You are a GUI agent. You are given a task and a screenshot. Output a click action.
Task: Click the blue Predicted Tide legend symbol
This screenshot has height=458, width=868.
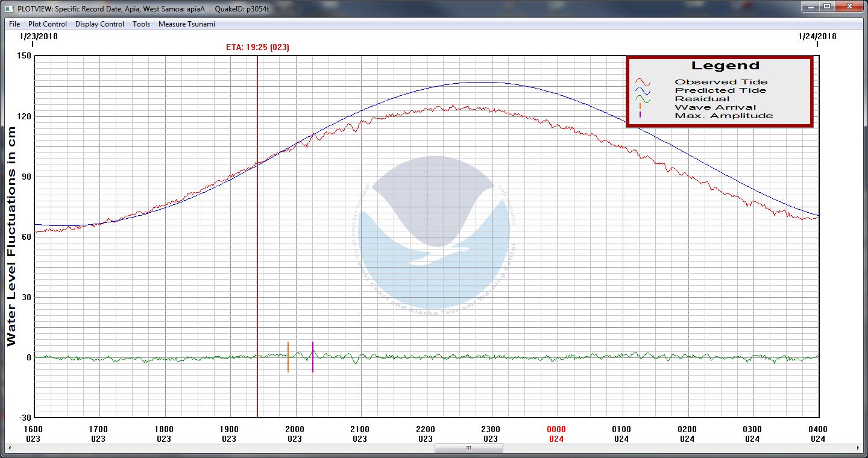(x=643, y=90)
